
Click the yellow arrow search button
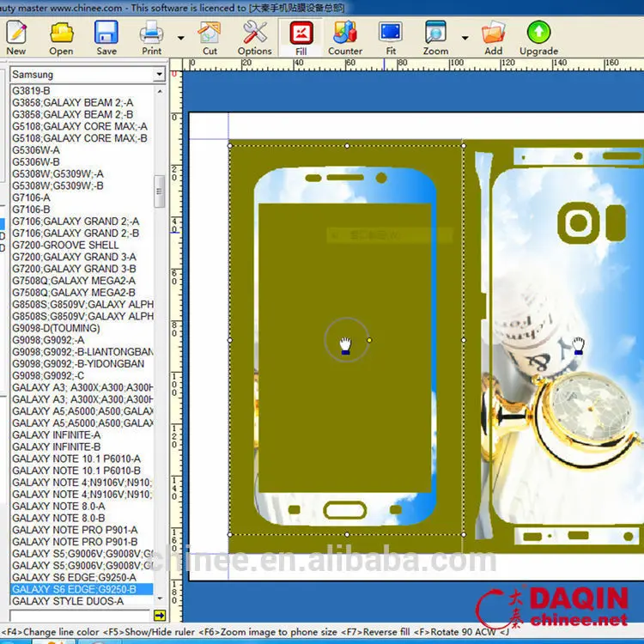point(160,615)
